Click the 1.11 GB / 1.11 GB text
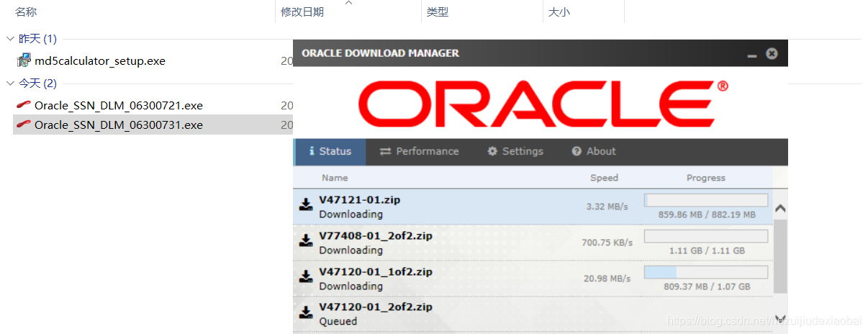 tap(707, 250)
